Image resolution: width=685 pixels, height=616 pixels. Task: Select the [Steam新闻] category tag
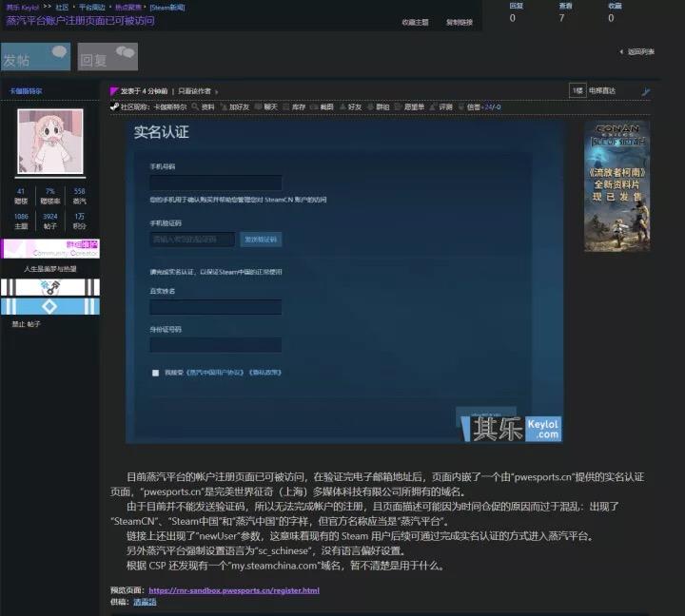167,8
